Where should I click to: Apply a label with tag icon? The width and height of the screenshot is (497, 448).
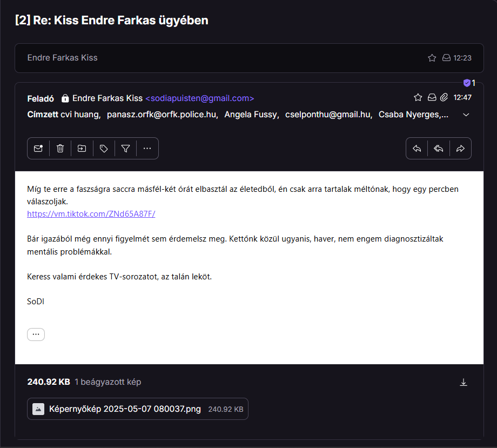pos(104,149)
